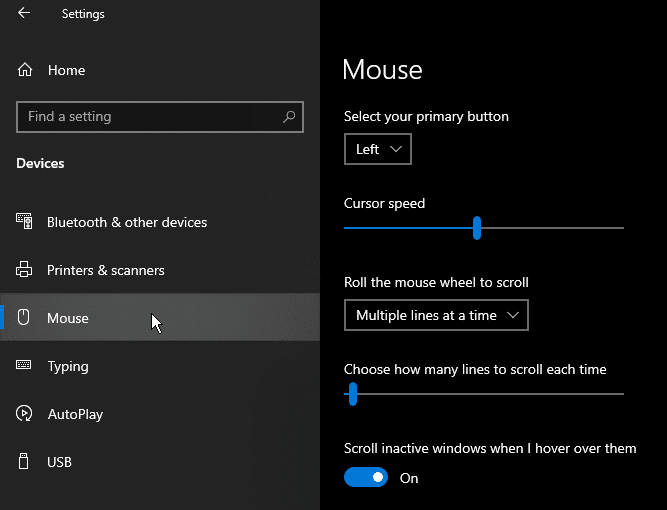The height and width of the screenshot is (510, 667).
Task: Click the Home label
Action: click(x=66, y=70)
